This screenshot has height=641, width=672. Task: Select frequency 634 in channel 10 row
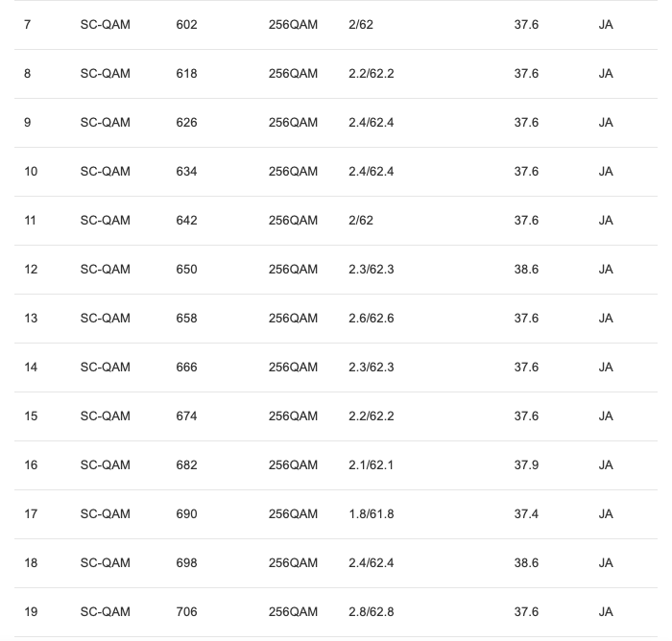tap(186, 171)
